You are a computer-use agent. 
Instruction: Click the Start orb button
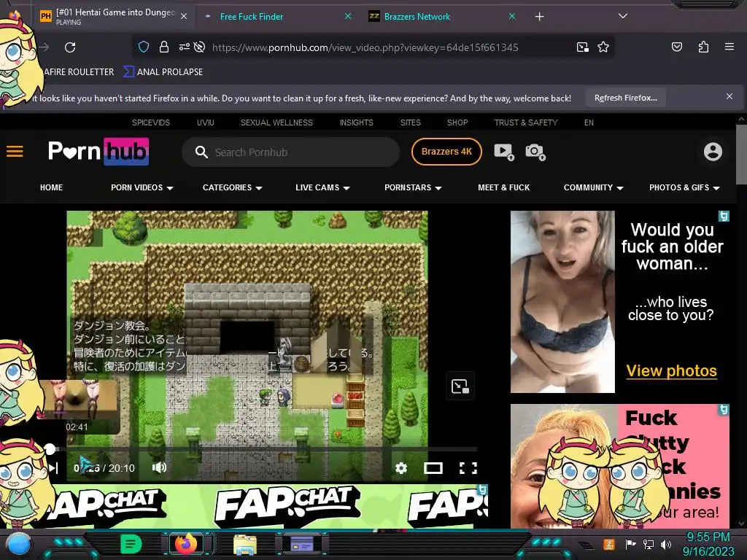coord(19,545)
